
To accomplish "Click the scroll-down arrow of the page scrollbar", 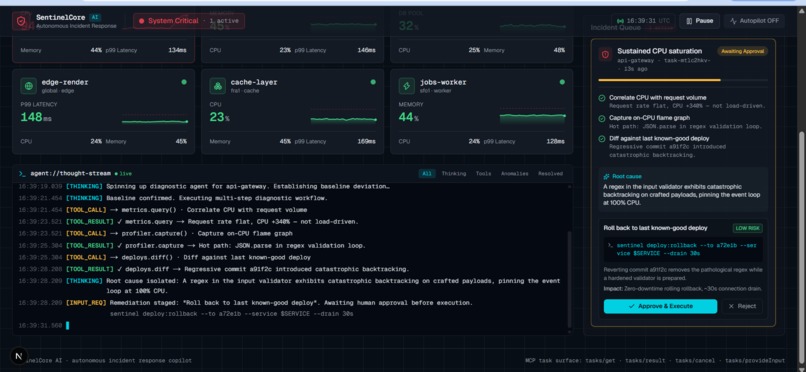I will click(x=801, y=368).
